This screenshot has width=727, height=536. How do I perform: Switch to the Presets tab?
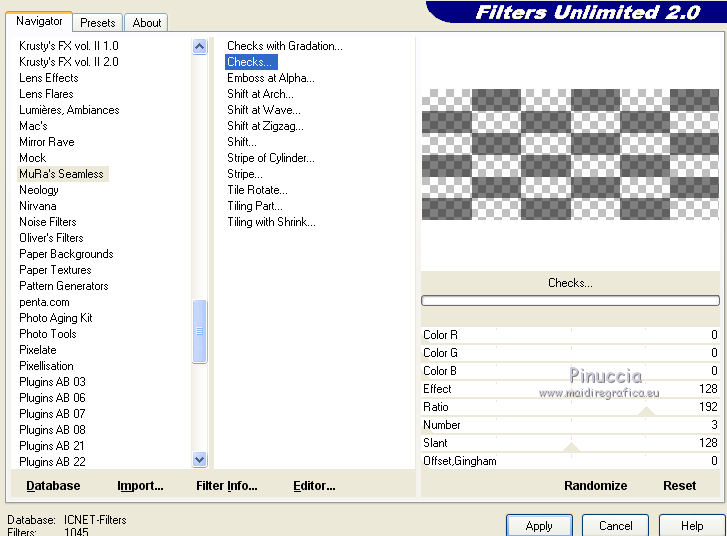pos(97,23)
